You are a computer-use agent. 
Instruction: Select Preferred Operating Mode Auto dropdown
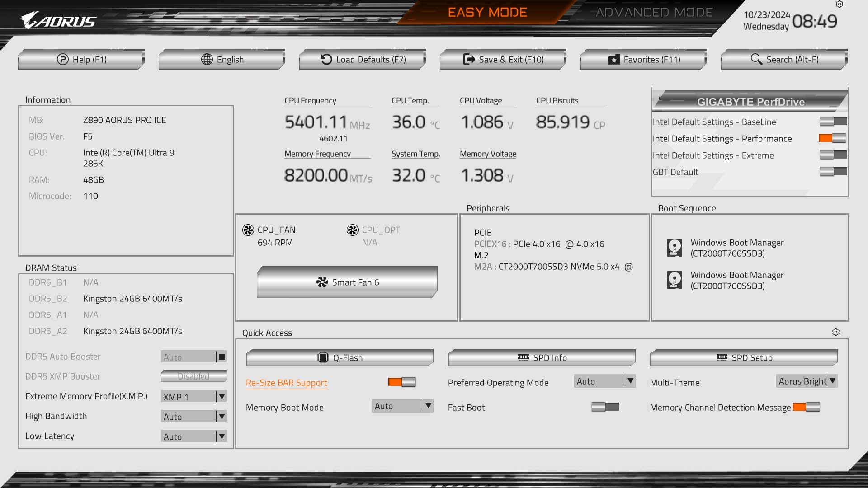[x=604, y=381]
